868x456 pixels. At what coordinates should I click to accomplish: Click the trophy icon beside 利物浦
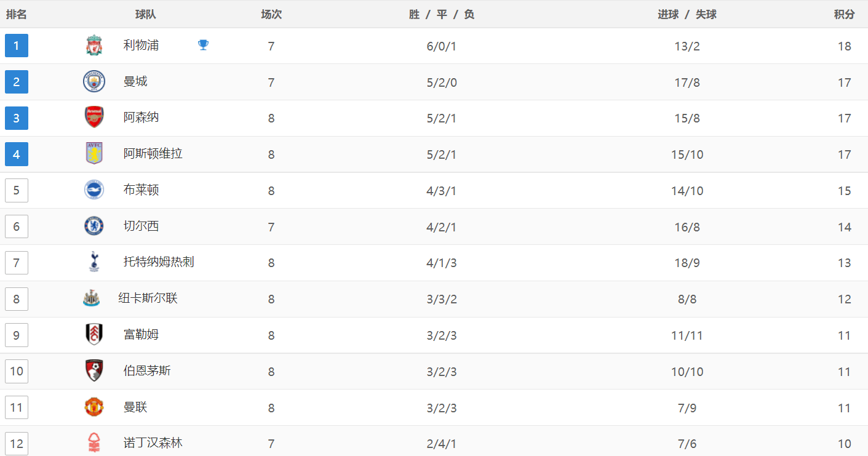[203, 45]
